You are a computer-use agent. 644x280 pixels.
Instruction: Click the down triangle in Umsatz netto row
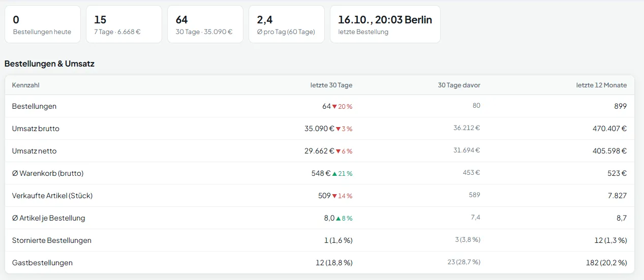[338, 151]
